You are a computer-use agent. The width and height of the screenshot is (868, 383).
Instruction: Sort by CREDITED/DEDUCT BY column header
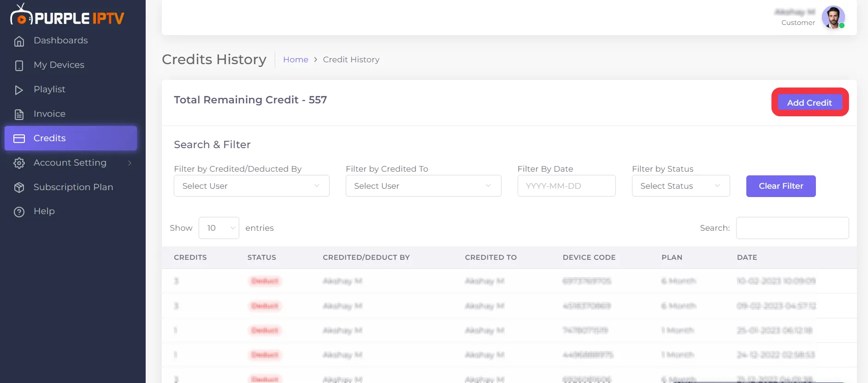(x=366, y=257)
